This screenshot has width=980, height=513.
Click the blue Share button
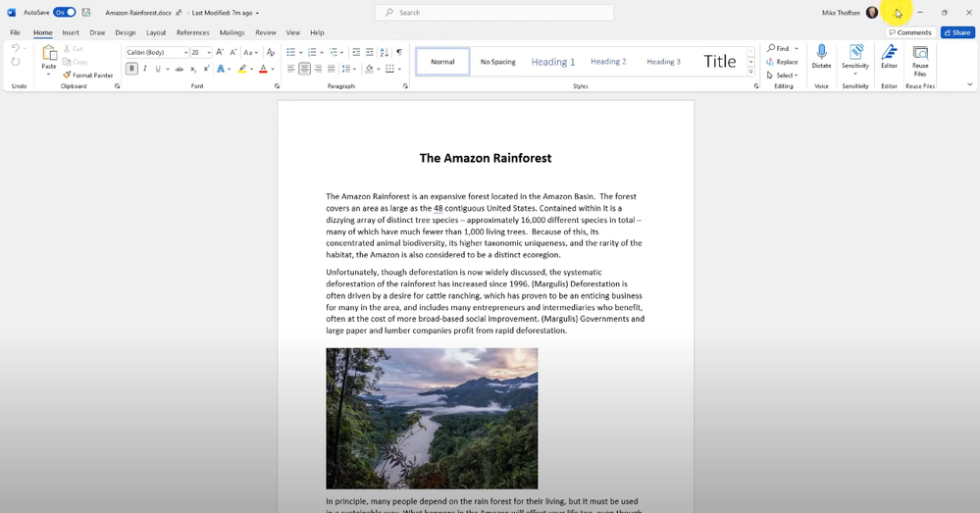coord(957,32)
